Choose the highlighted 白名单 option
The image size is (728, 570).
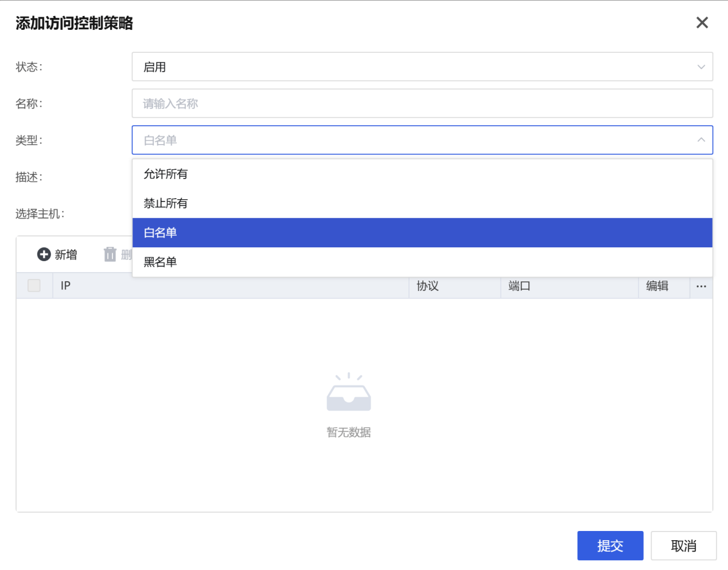(x=161, y=232)
